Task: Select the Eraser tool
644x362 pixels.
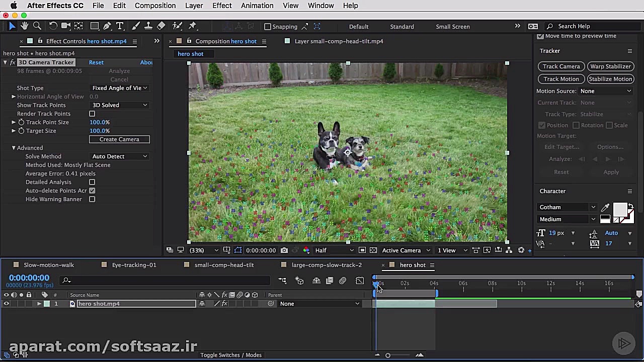Action: 161,26
